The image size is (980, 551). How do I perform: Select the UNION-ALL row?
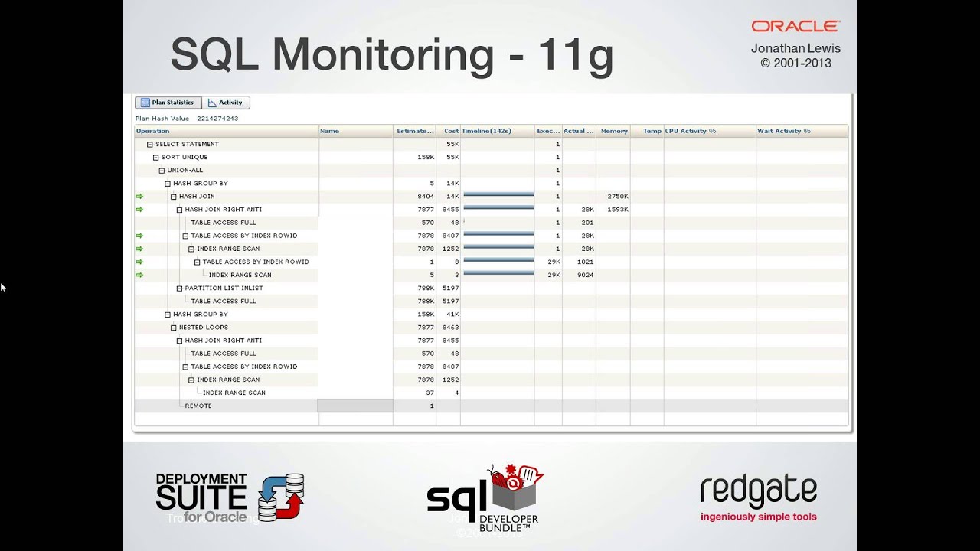491,171
